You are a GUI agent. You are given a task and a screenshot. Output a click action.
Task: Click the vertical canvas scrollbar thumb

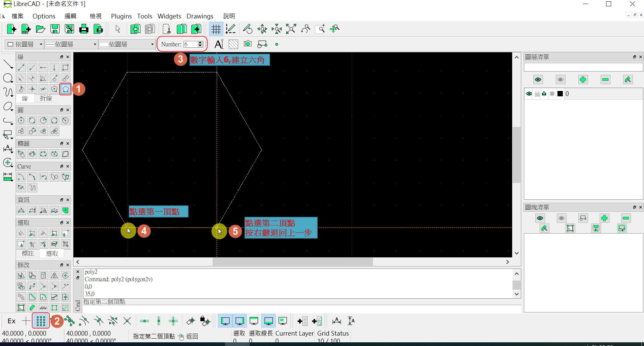(517, 155)
